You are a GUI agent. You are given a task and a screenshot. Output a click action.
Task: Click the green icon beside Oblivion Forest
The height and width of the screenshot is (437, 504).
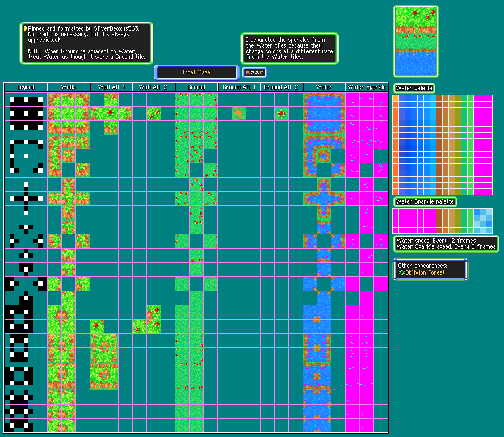[401, 272]
